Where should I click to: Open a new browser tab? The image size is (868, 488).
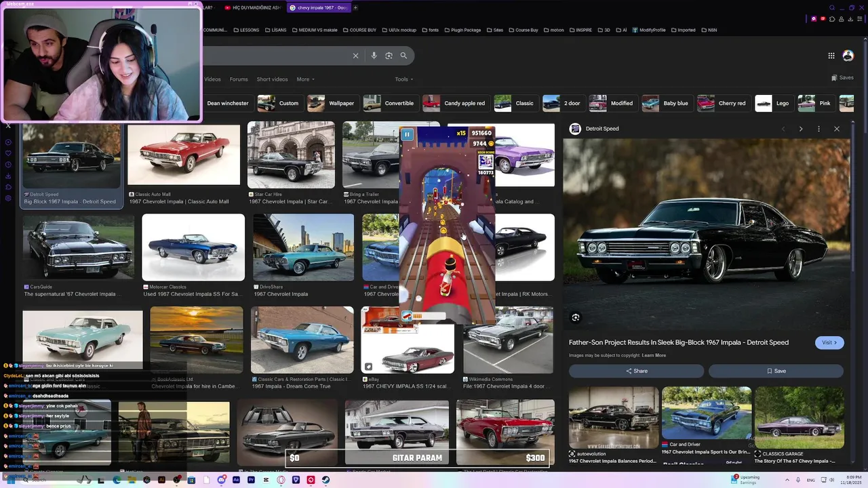coord(355,7)
